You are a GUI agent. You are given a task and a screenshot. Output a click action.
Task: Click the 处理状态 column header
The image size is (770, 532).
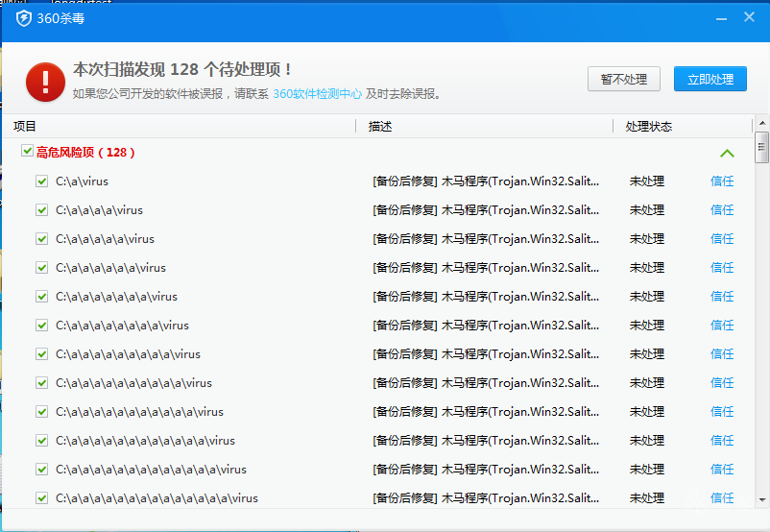648,127
